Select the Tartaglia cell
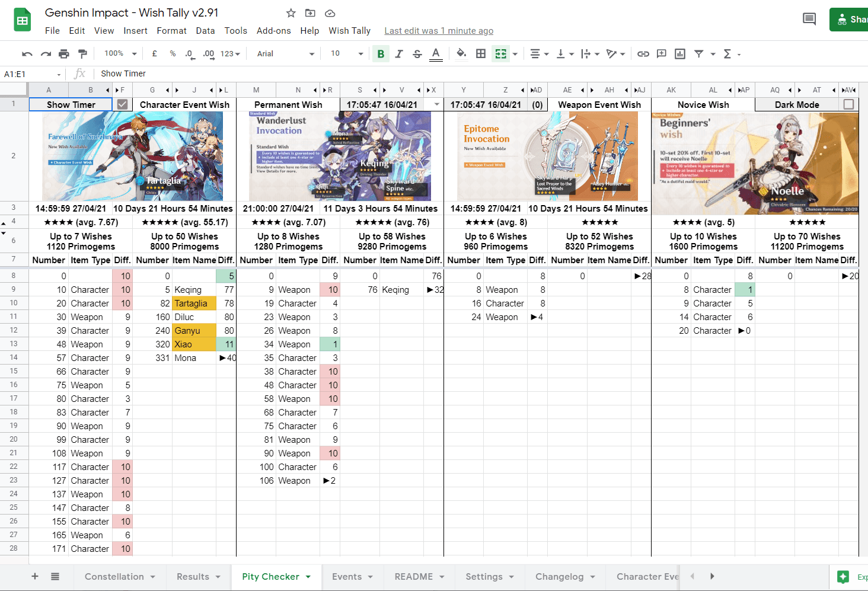This screenshot has height=591, width=868. (194, 304)
